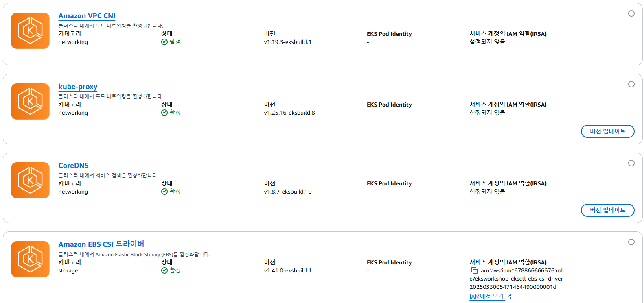Open the CoreDNS add-on link

point(73,166)
